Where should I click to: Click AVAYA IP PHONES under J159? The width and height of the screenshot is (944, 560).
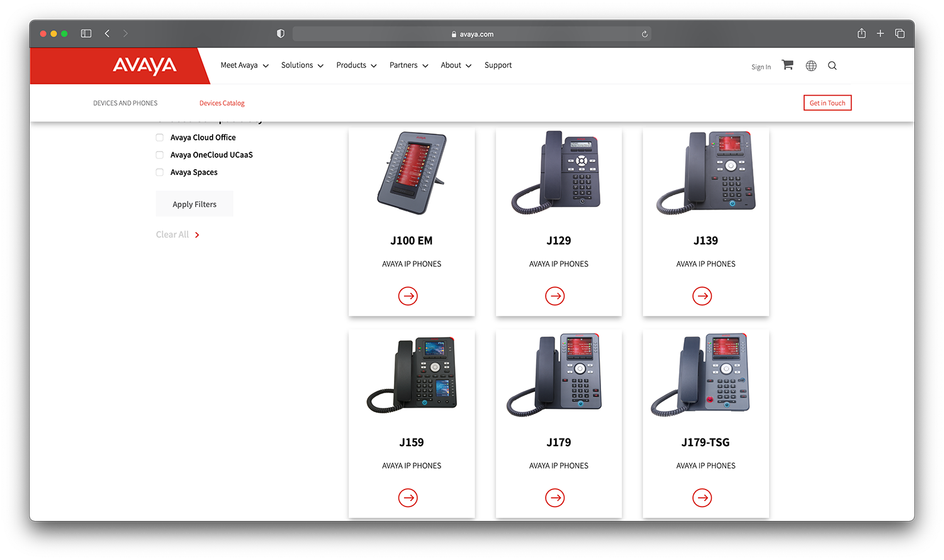click(x=412, y=466)
